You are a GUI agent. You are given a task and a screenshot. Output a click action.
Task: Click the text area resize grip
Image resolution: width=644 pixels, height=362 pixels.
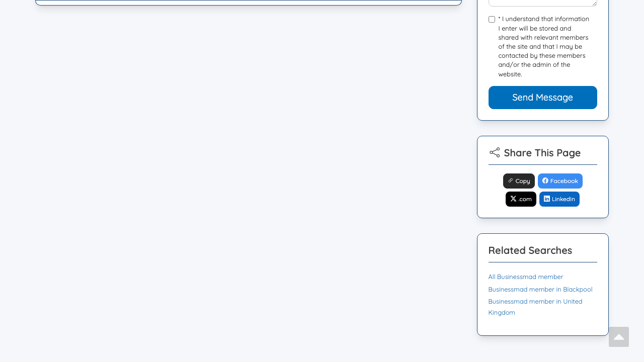tap(594, 3)
